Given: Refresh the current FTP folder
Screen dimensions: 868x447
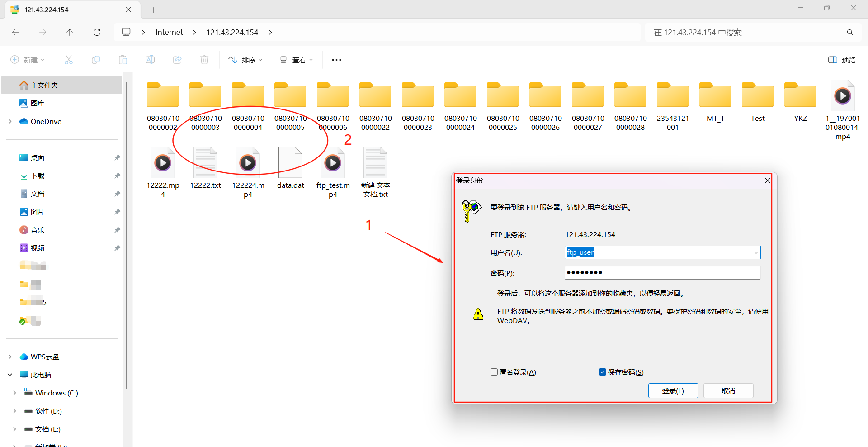Looking at the screenshot, I should click(97, 32).
